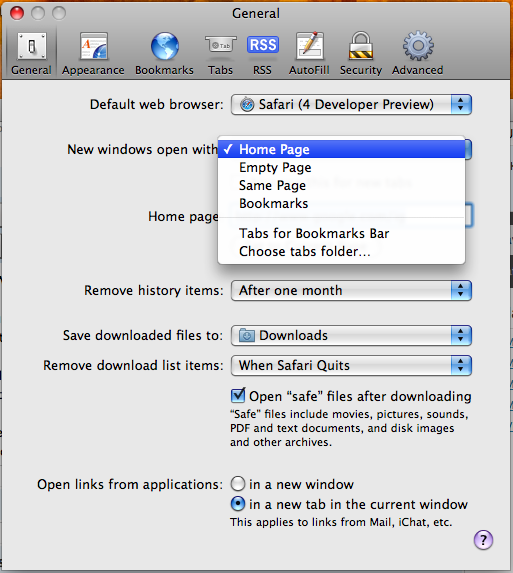Open the Advanced gear icon pane
Viewport: 513px width, 573px height.
point(418,46)
